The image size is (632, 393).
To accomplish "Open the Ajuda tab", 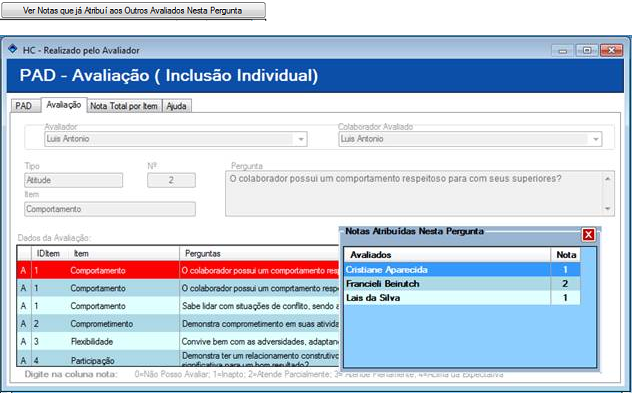I will [177, 106].
